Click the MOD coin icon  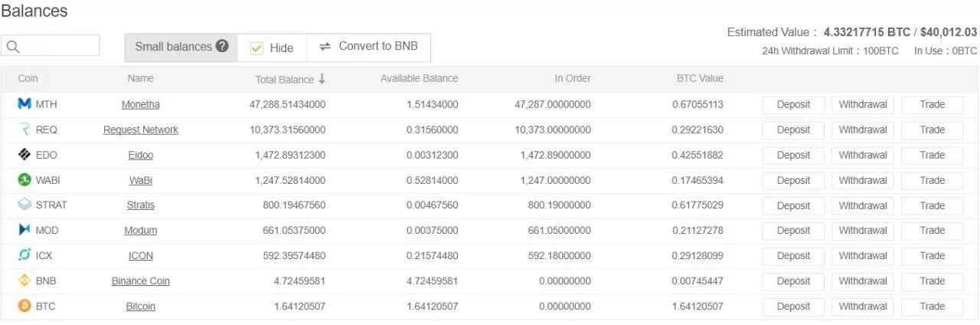pyautogui.click(x=24, y=230)
